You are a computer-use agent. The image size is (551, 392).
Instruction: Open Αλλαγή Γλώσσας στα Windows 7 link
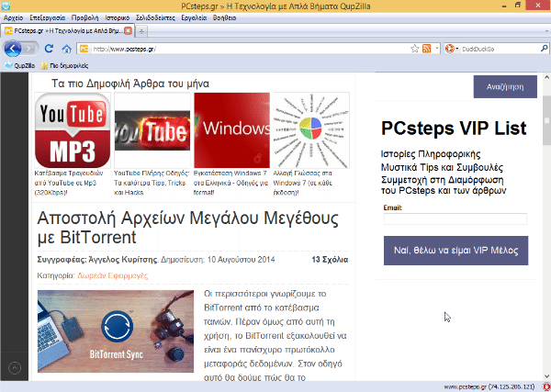(302, 183)
